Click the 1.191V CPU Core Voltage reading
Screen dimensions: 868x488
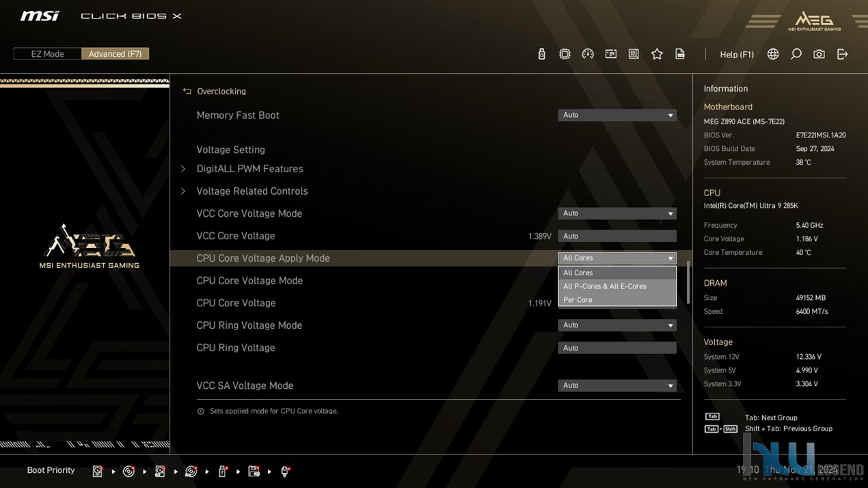click(540, 303)
